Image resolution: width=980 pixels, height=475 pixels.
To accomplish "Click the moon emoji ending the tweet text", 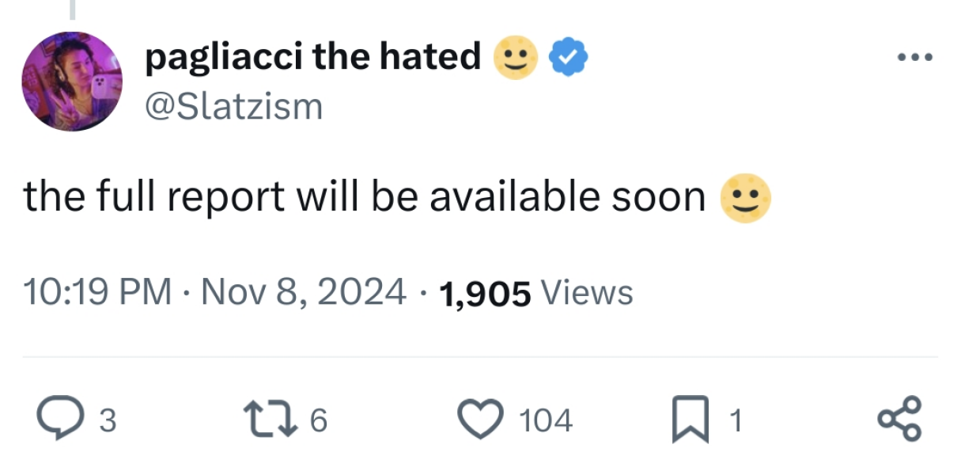I will (x=744, y=198).
